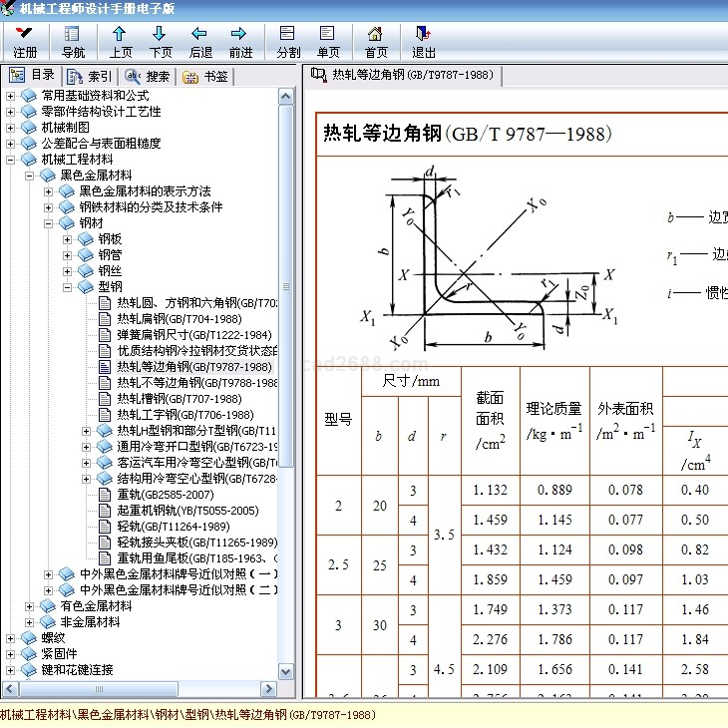
Task: Click the 后退 back arrow icon
Action: coord(200,34)
